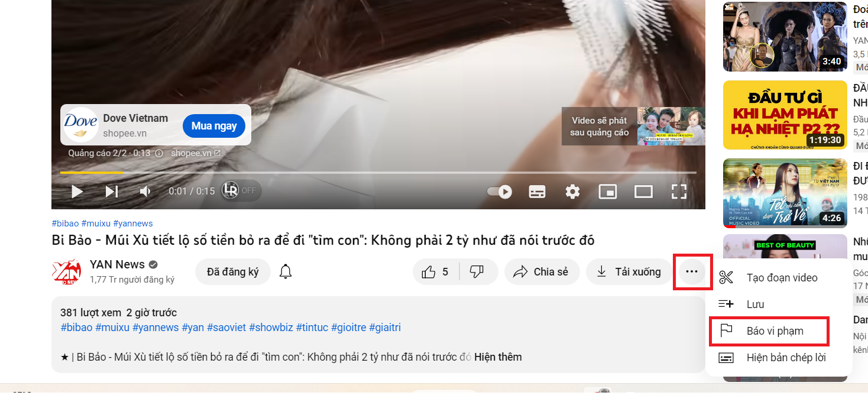The image size is (868, 418).
Task: Enter fullscreen mode icon
Action: tap(679, 192)
